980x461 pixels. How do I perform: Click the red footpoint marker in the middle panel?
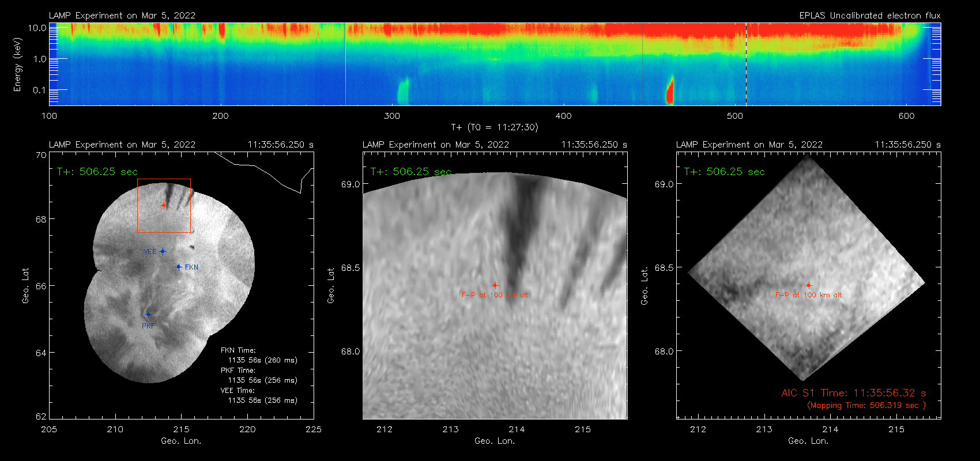(x=495, y=285)
